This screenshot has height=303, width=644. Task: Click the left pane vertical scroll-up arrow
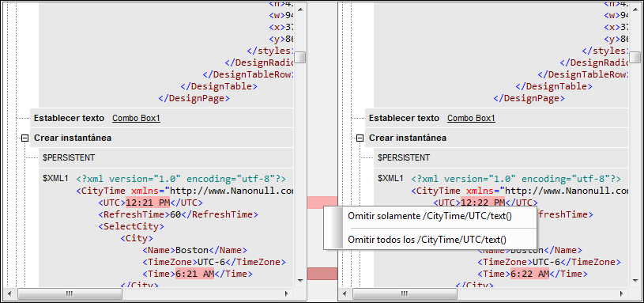pyautogui.click(x=300, y=8)
